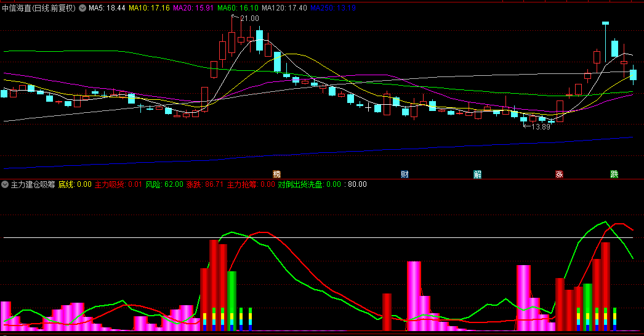Click the 13.89 low price label
This screenshot has height=336, width=644.
tap(541, 127)
